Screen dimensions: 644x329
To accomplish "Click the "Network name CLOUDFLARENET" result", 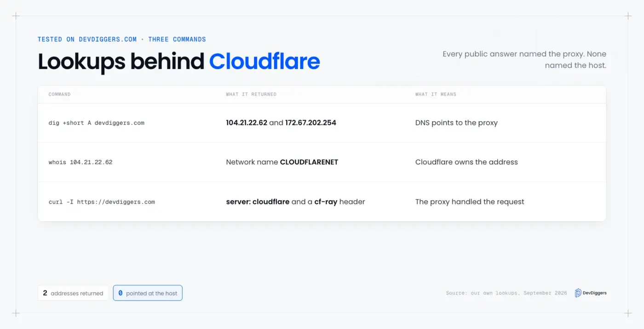I will coord(282,162).
